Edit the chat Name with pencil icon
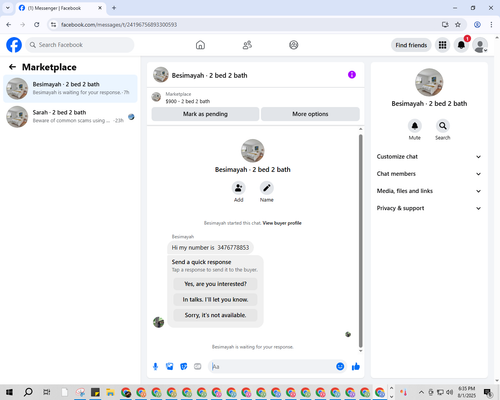 pos(267,188)
